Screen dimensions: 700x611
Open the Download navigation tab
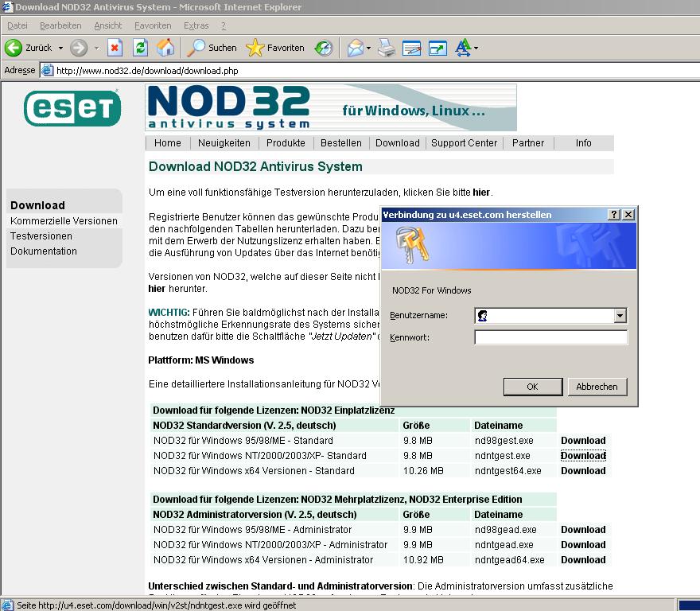(x=397, y=143)
